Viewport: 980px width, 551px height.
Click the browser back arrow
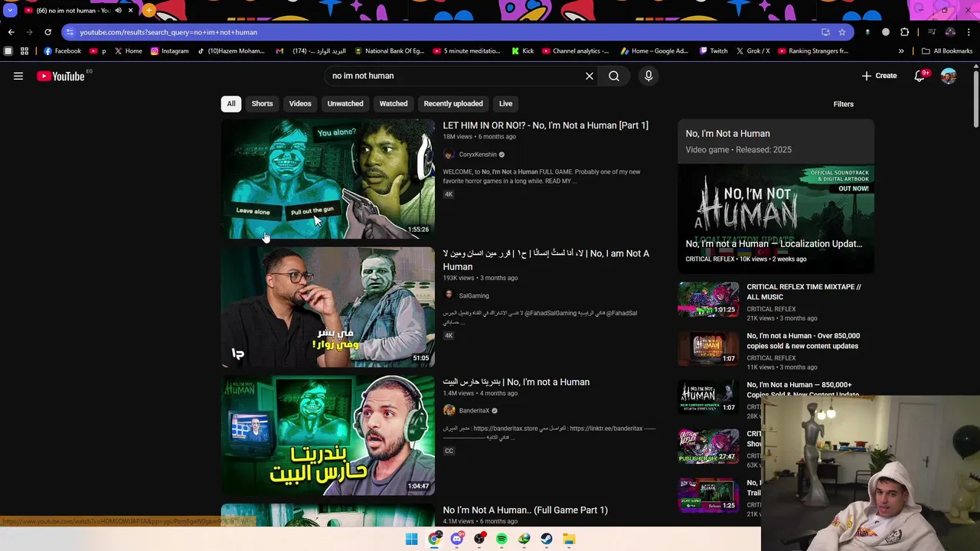point(11,32)
